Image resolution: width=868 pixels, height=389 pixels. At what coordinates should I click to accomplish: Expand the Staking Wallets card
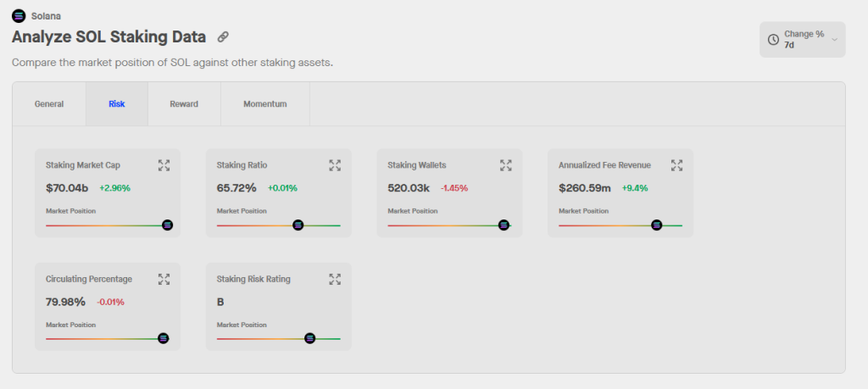click(x=506, y=165)
